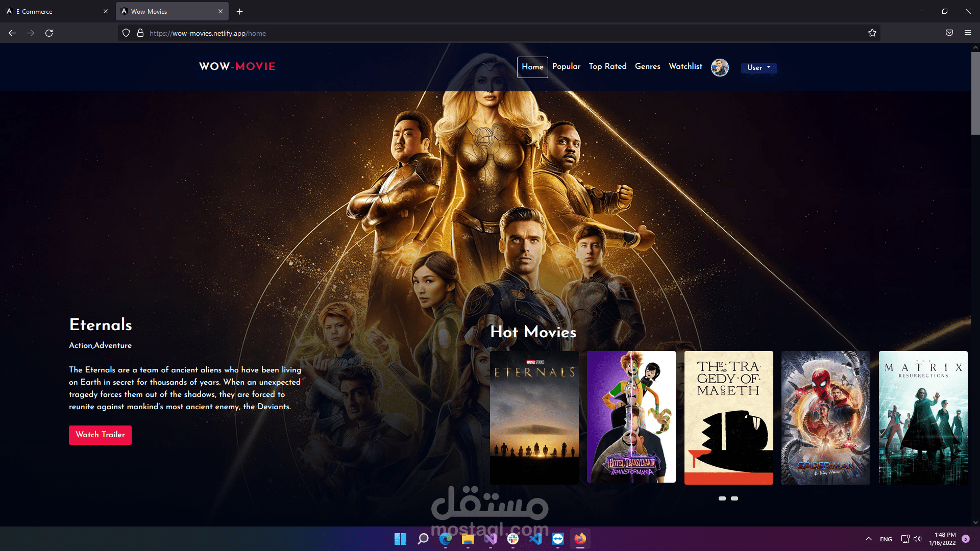Switch to second carousel slide indicator

coord(734,498)
